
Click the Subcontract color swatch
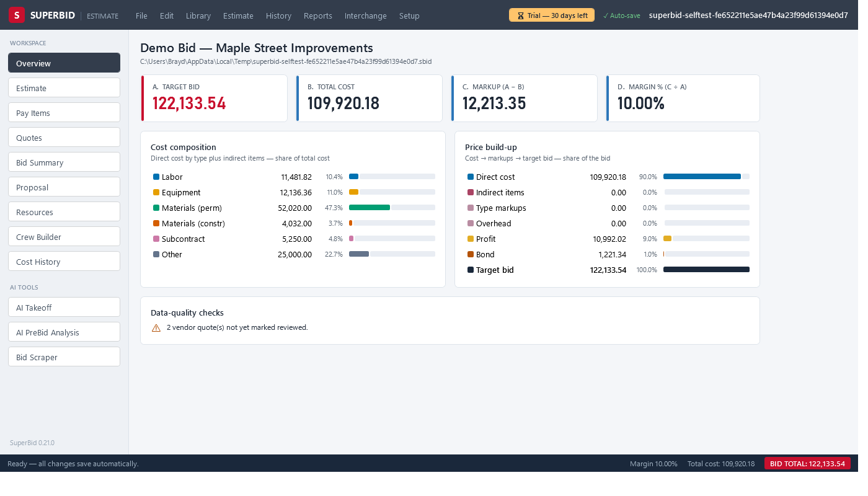click(156, 239)
